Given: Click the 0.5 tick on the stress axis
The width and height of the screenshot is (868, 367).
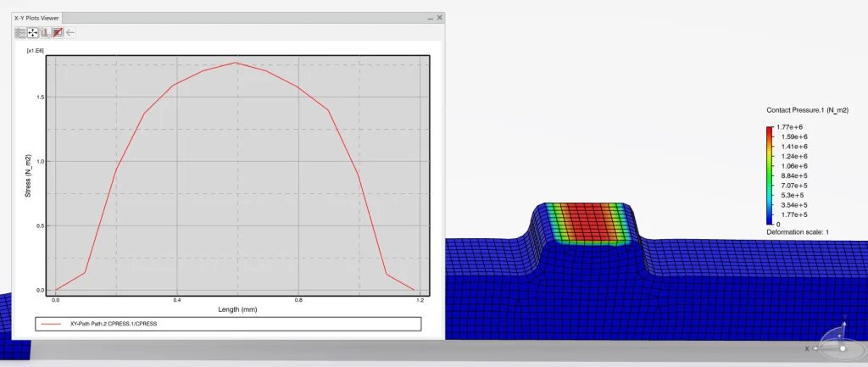Looking at the screenshot, I should [40, 225].
